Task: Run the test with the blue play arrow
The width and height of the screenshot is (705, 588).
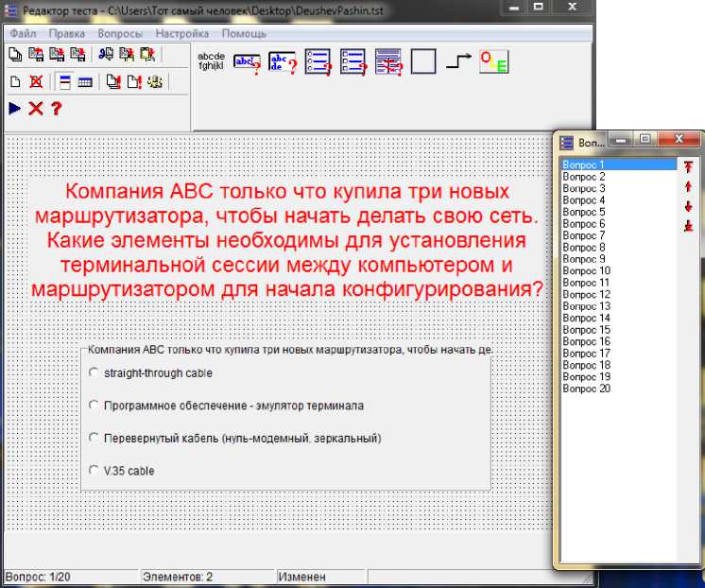Action: [15, 109]
